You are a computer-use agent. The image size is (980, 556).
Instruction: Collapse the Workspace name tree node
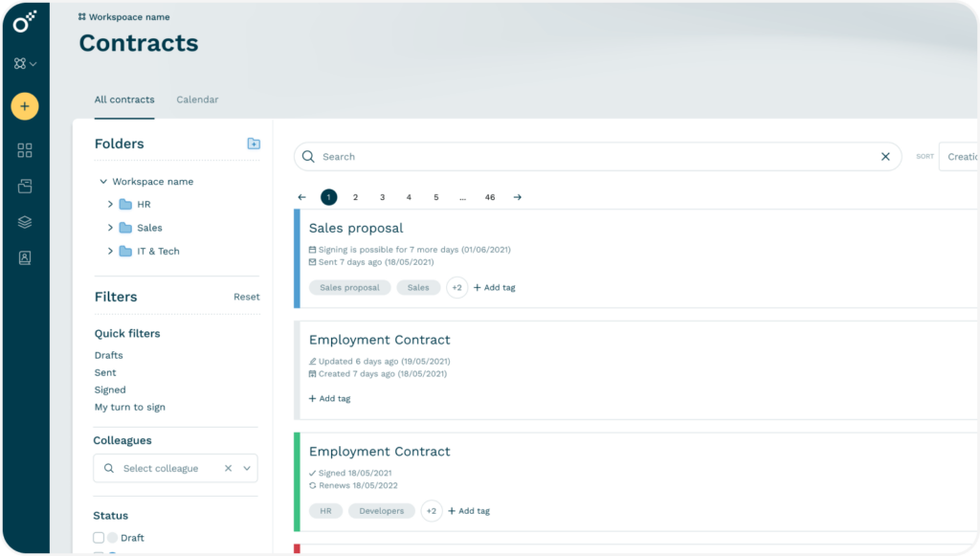click(x=103, y=182)
